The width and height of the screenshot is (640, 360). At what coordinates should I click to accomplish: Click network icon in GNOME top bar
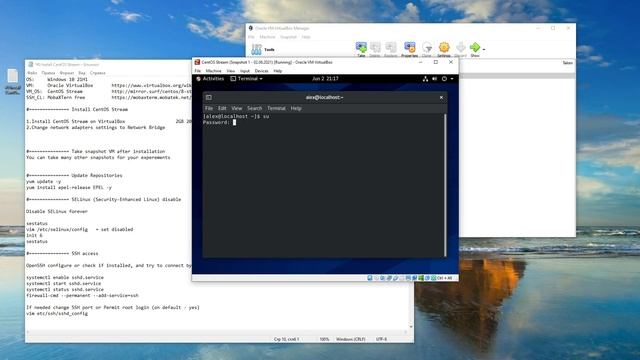[425, 79]
